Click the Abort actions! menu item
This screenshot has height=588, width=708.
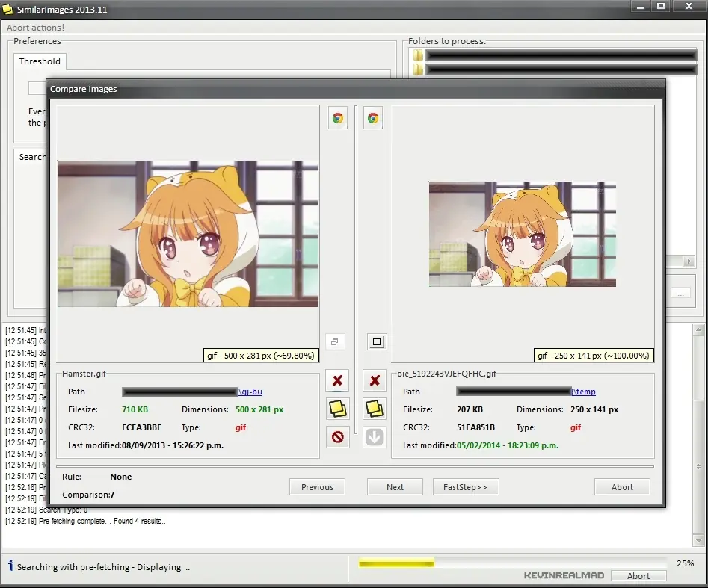[x=36, y=28]
